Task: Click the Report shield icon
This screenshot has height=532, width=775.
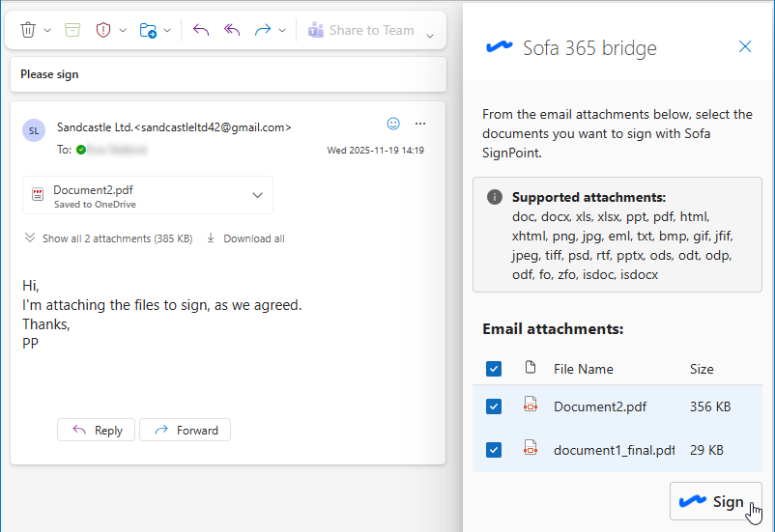Action: (103, 30)
